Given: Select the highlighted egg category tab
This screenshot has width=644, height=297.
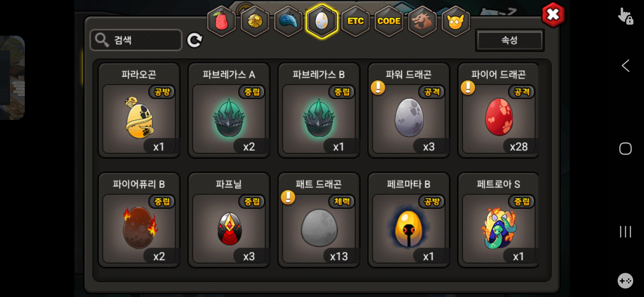Looking at the screenshot, I should pyautogui.click(x=322, y=21).
